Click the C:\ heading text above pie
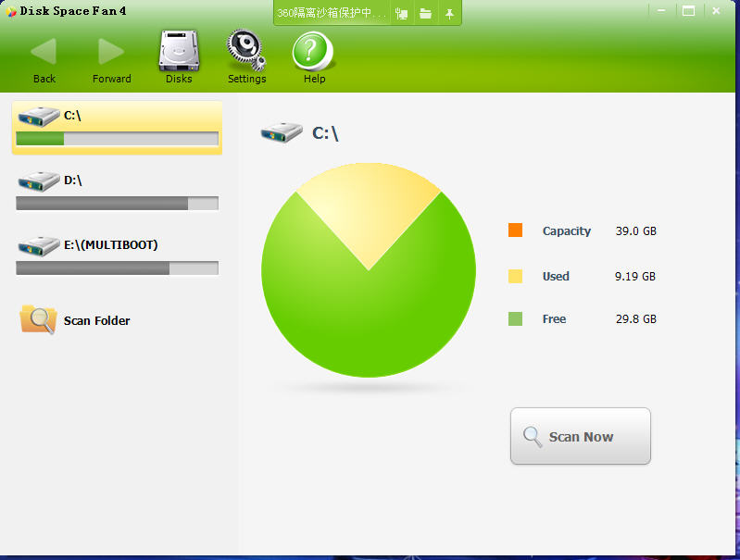This screenshot has height=560, width=740. (325, 133)
